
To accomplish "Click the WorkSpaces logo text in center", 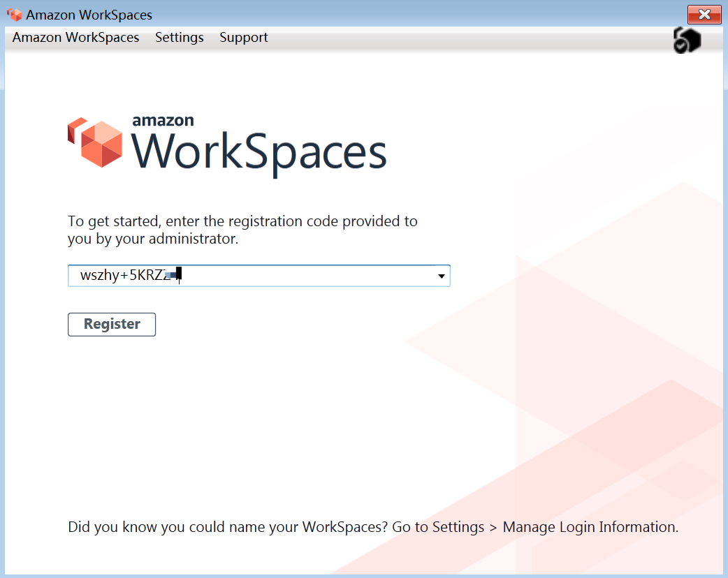I will coord(259,150).
